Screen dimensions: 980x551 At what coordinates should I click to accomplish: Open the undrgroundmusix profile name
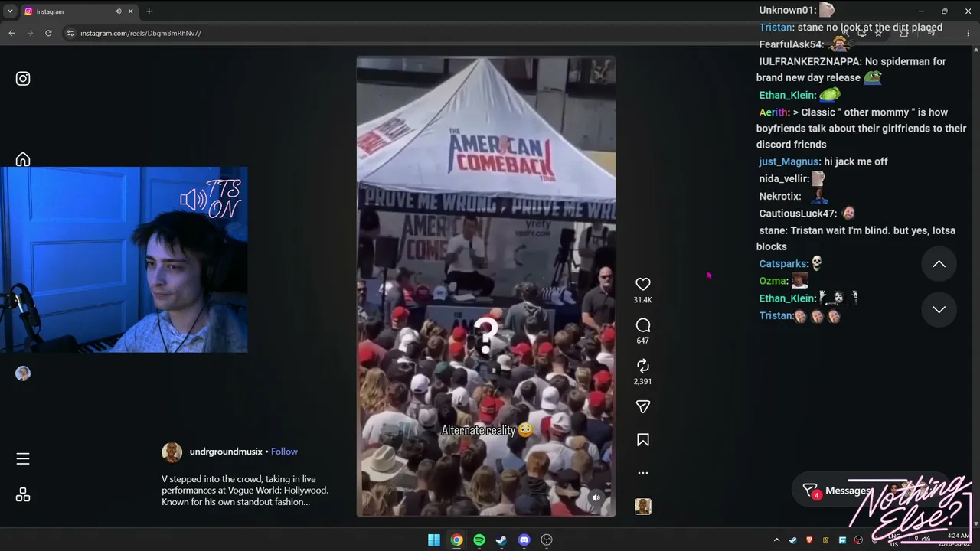click(226, 452)
